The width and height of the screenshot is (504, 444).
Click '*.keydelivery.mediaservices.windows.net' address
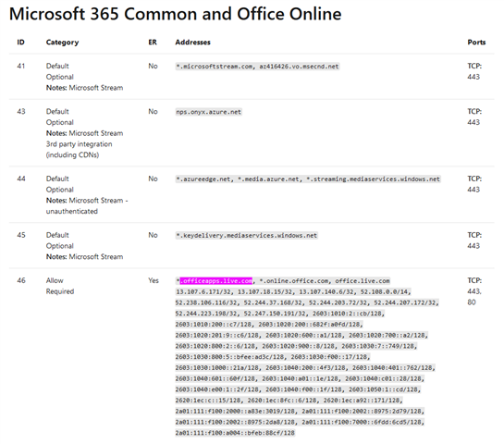coord(247,236)
